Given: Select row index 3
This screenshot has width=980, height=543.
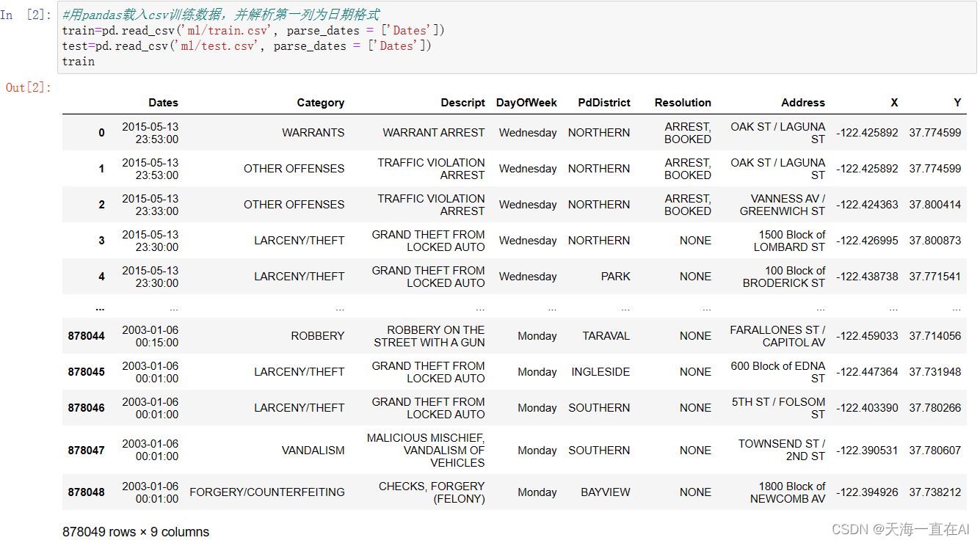Looking at the screenshot, I should pyautogui.click(x=102, y=241).
